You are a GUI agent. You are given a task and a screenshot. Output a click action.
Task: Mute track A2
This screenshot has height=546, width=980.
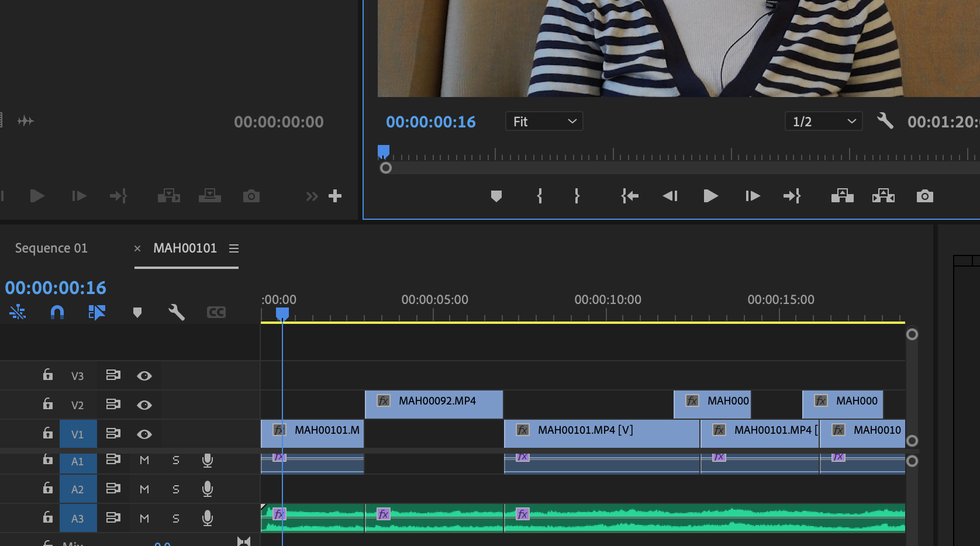(144, 489)
